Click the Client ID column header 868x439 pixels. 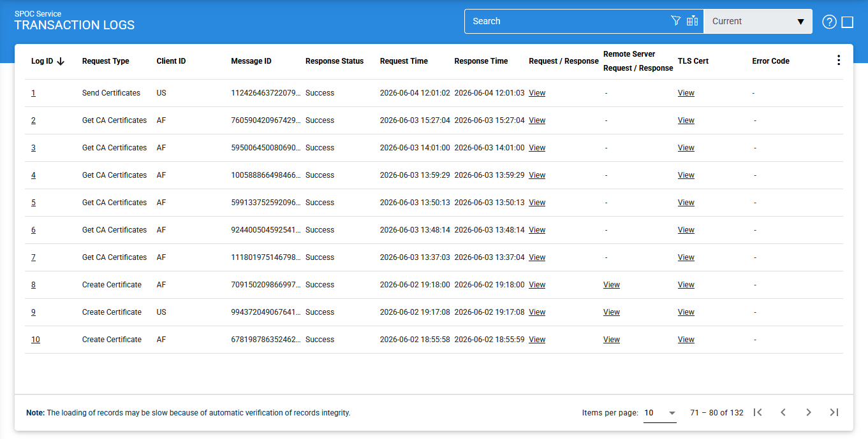(171, 61)
